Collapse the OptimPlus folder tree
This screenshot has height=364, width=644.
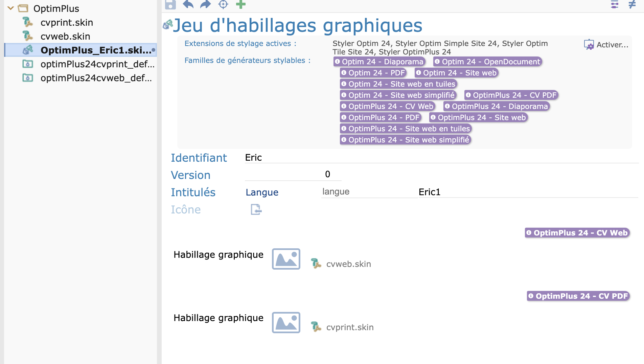(10, 8)
